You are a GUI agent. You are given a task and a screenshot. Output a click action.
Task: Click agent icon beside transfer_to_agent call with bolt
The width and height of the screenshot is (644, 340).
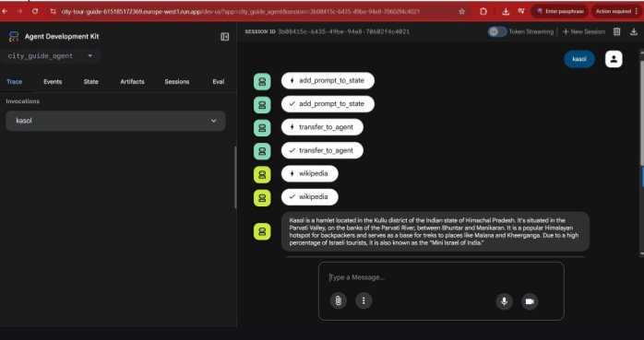click(x=262, y=128)
